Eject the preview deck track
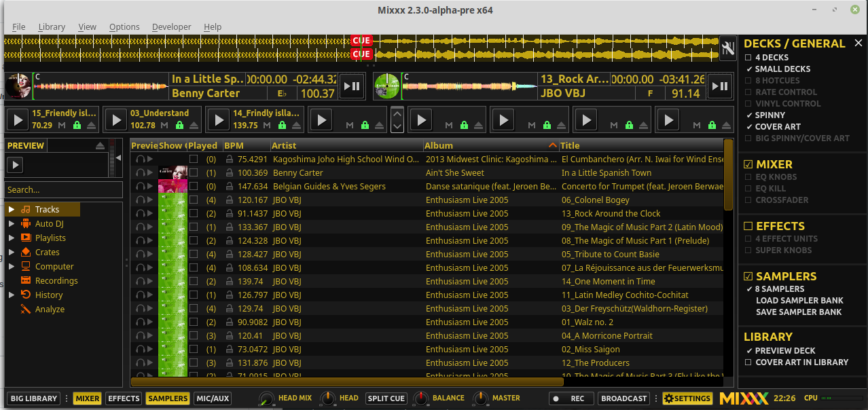Viewport: 868px width, 410px height. pyautogui.click(x=100, y=146)
